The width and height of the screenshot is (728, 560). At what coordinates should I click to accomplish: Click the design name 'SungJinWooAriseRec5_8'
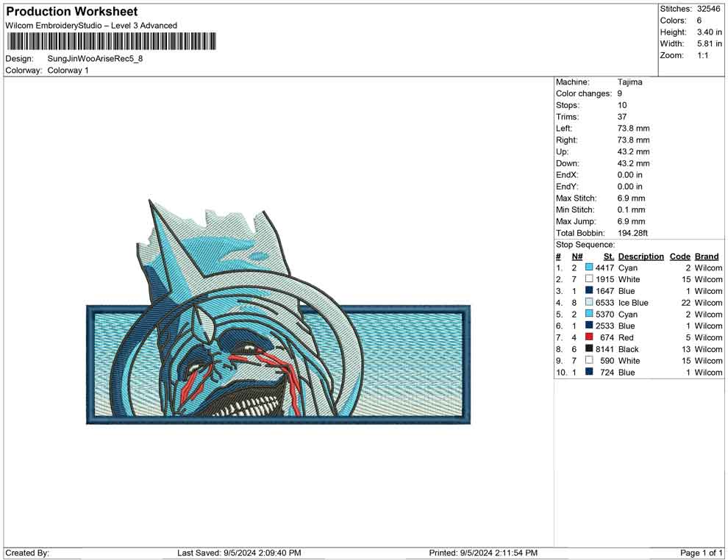pyautogui.click(x=95, y=59)
